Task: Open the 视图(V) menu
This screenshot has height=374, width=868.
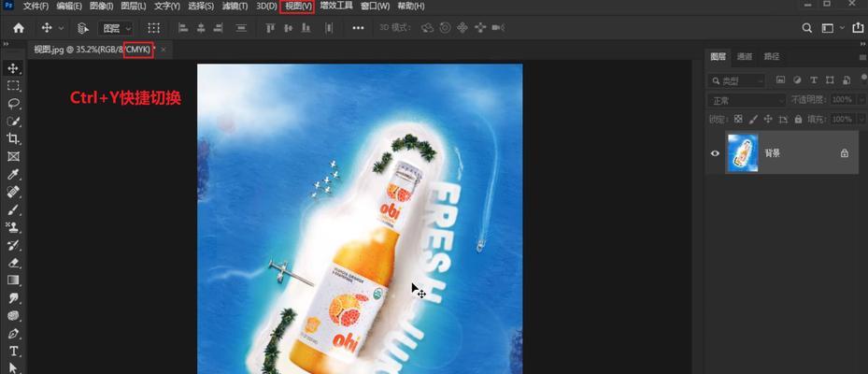Action: click(x=298, y=7)
